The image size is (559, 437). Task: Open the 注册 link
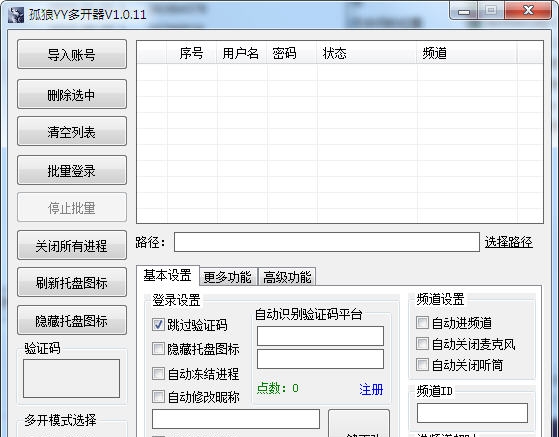point(371,389)
